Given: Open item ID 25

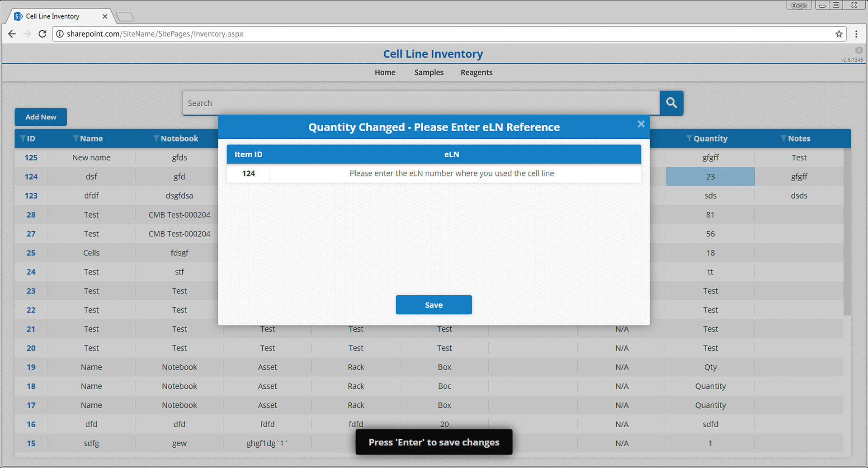Looking at the screenshot, I should (x=31, y=253).
